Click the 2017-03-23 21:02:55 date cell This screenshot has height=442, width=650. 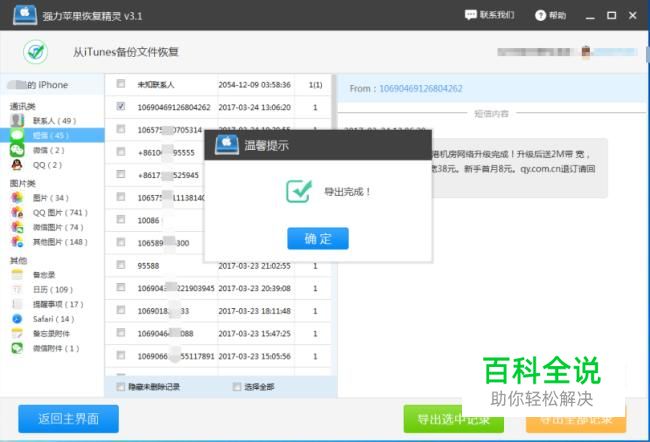[255, 266]
